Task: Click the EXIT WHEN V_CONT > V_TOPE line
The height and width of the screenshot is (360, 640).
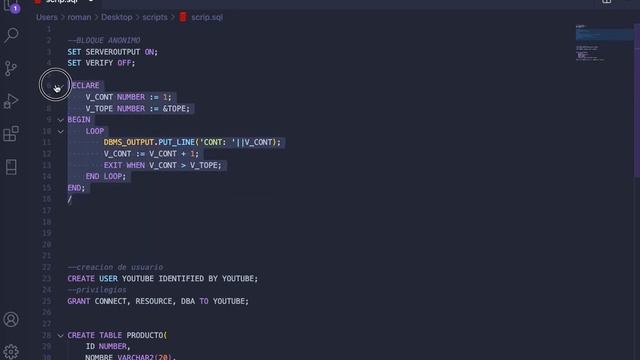Action: click(162, 165)
